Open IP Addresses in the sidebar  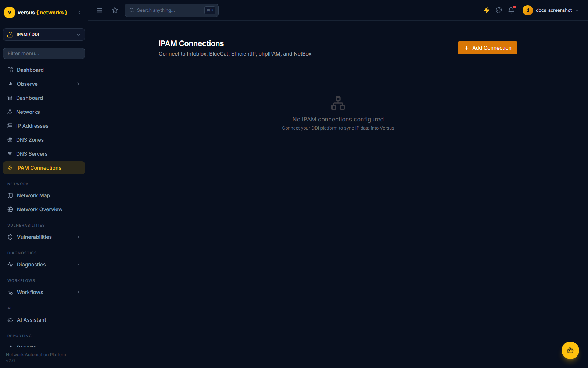pyautogui.click(x=44, y=126)
